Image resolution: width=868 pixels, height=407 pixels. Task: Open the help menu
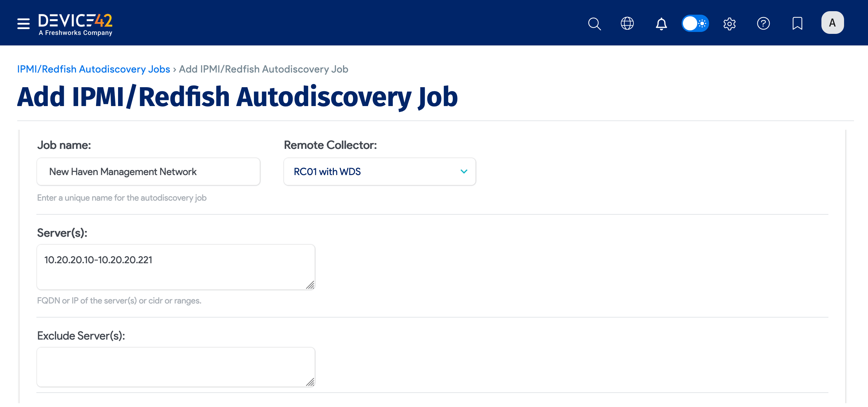tap(764, 23)
